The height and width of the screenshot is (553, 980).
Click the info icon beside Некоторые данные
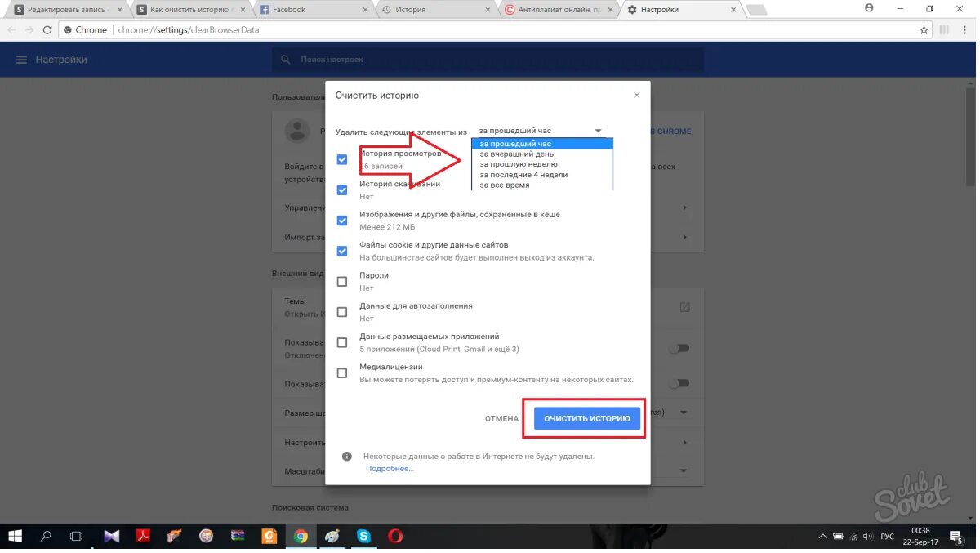point(347,457)
